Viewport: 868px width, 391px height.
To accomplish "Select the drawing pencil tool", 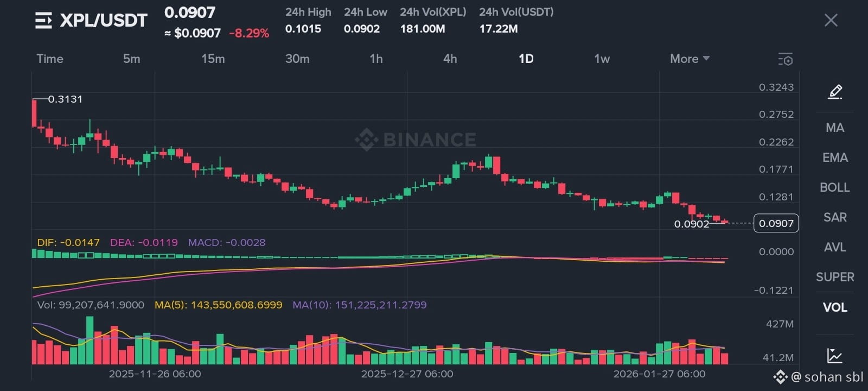I will 835,92.
